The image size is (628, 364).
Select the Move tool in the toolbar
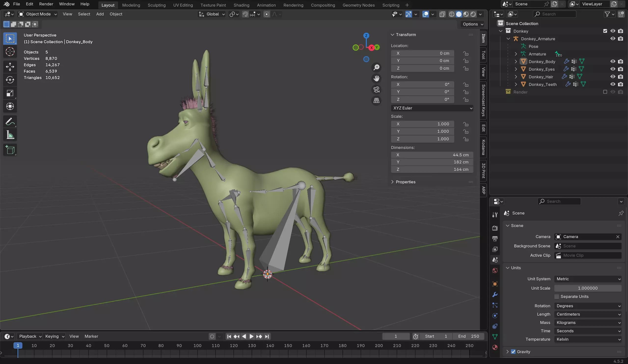10,66
